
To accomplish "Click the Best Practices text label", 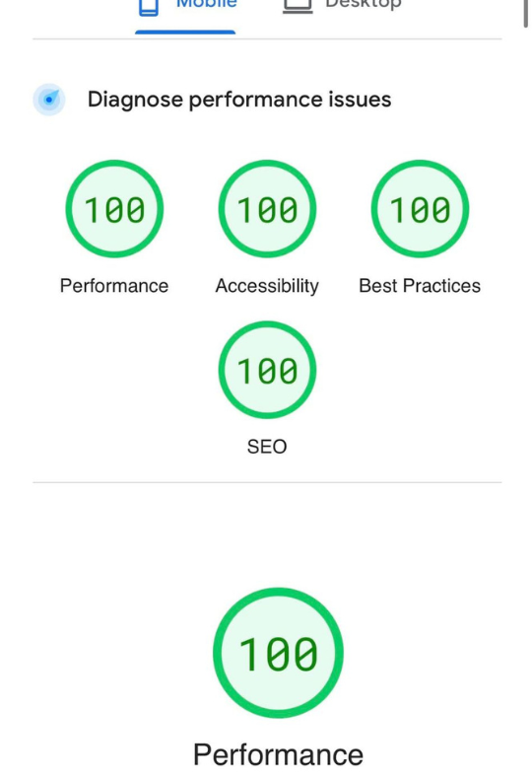I will click(420, 286).
